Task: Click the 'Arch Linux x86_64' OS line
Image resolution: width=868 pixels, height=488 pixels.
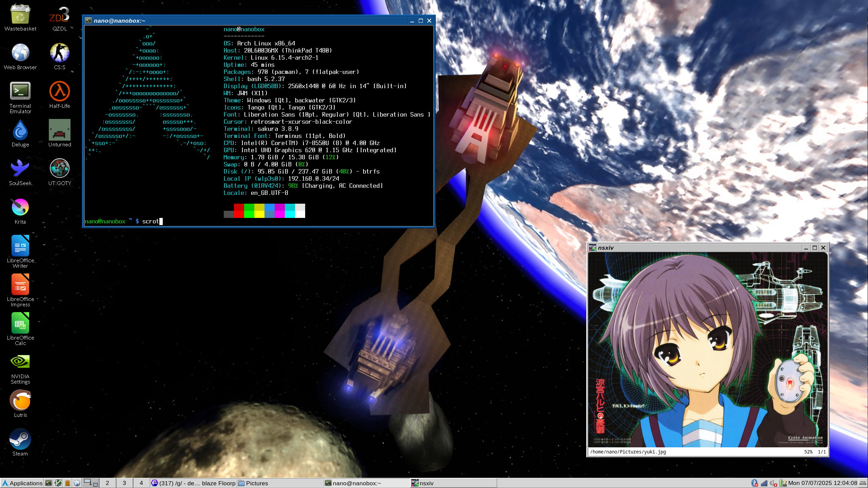Action: (x=266, y=43)
